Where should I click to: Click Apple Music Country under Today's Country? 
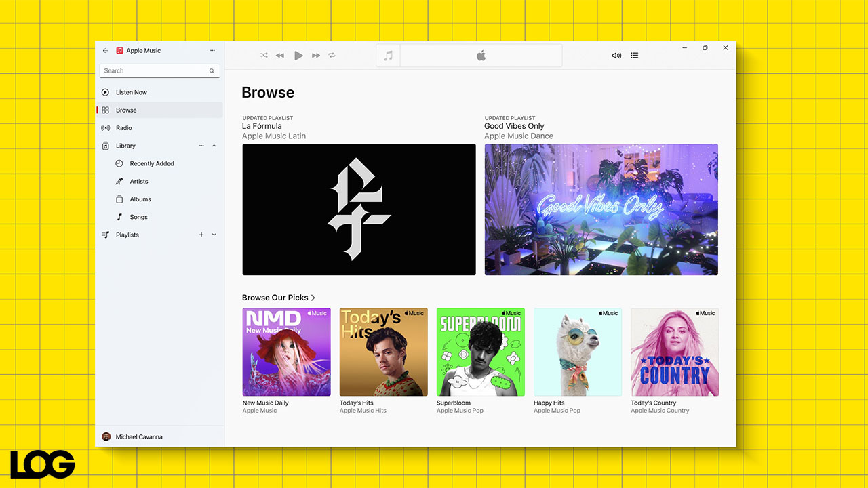660,411
